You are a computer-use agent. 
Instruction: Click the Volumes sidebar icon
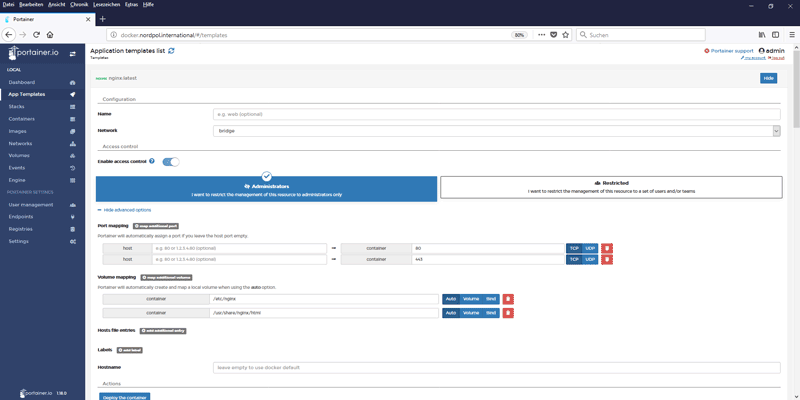(72, 156)
